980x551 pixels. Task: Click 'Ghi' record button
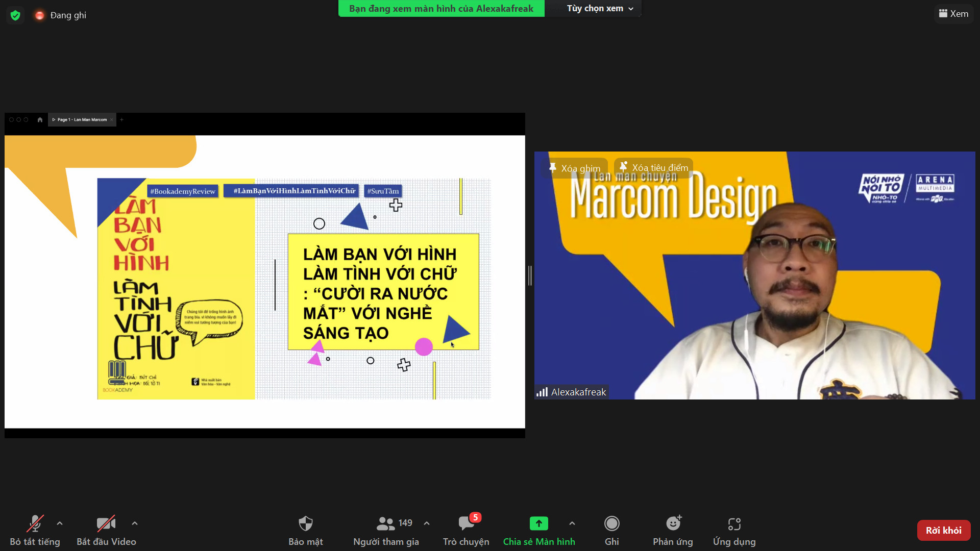pyautogui.click(x=611, y=531)
